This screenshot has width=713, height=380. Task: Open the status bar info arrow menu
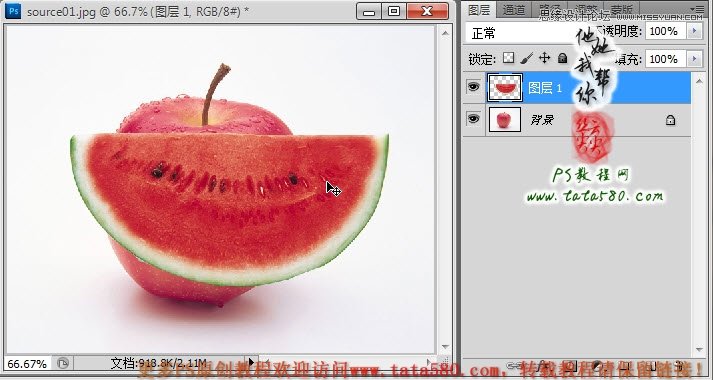(x=251, y=362)
